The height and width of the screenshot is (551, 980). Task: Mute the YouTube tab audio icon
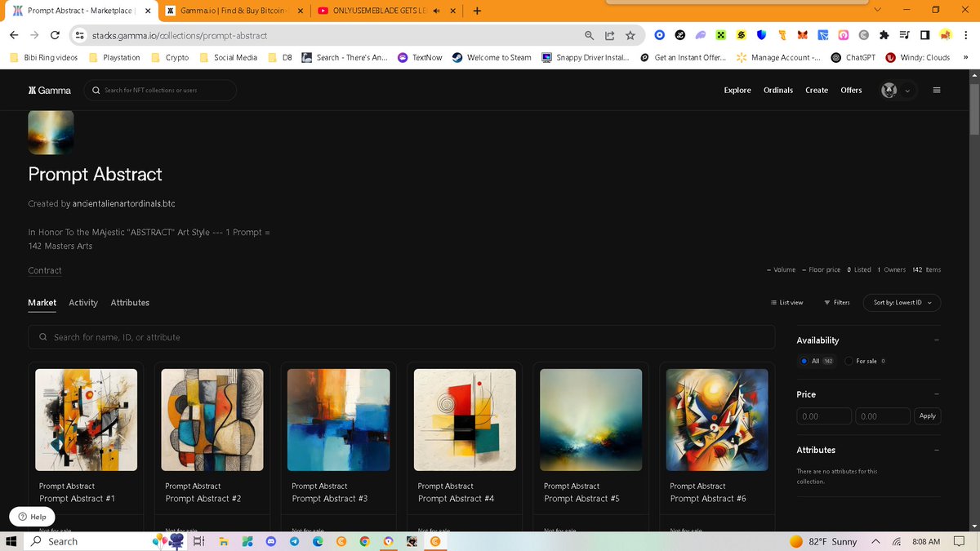point(437,11)
